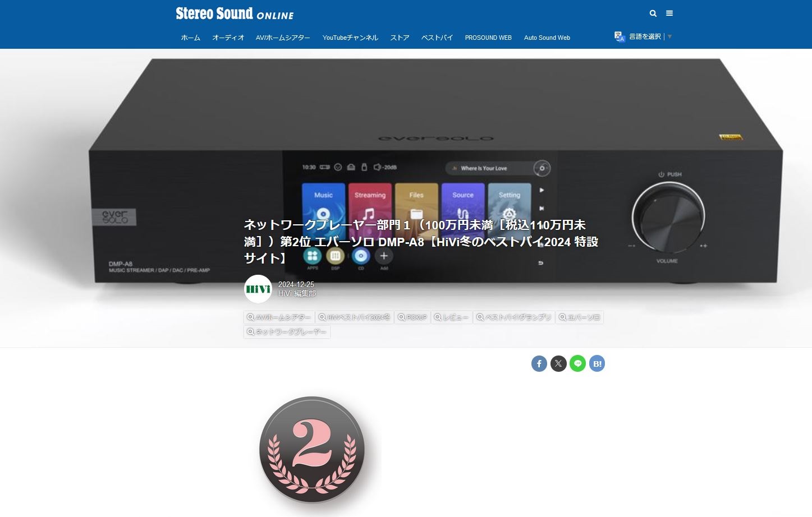This screenshot has height=517, width=812.
Task: Share the article on LINE
Action: pos(577,363)
